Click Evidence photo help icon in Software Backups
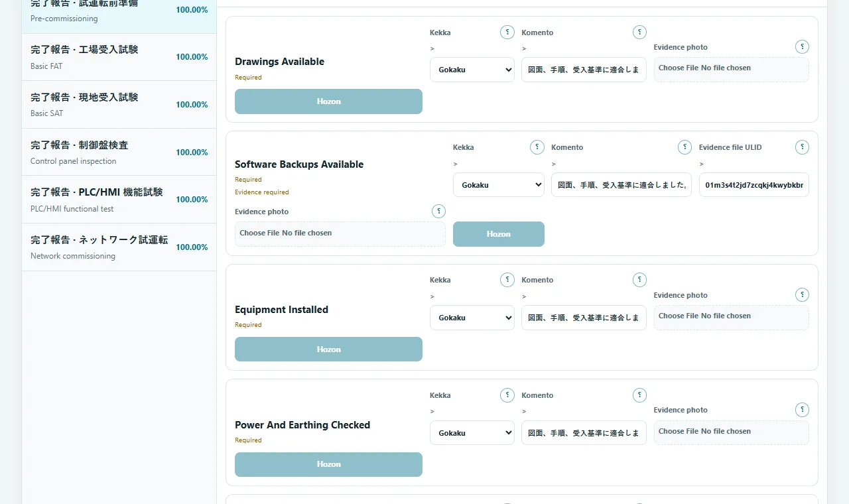 pos(438,211)
